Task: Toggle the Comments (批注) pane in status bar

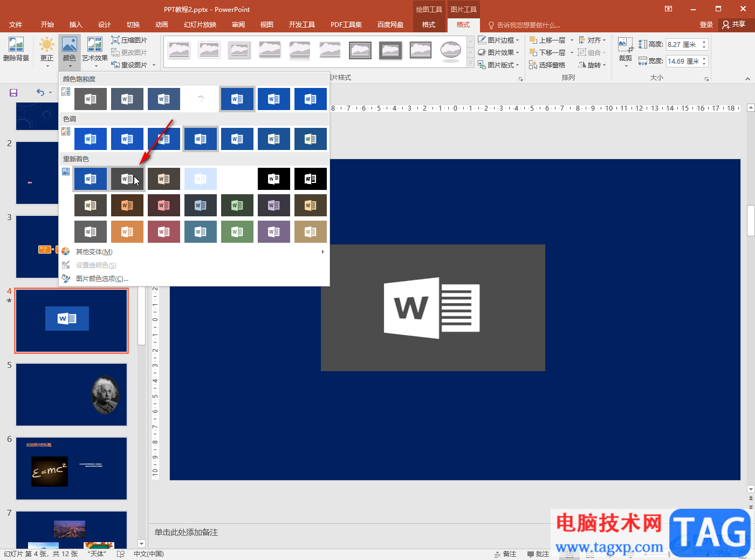Action: 538,554
